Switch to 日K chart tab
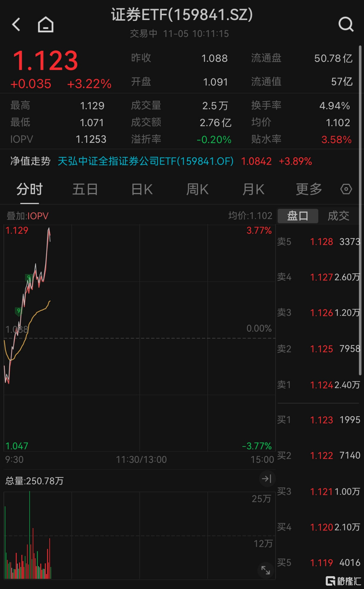 [x=142, y=189]
